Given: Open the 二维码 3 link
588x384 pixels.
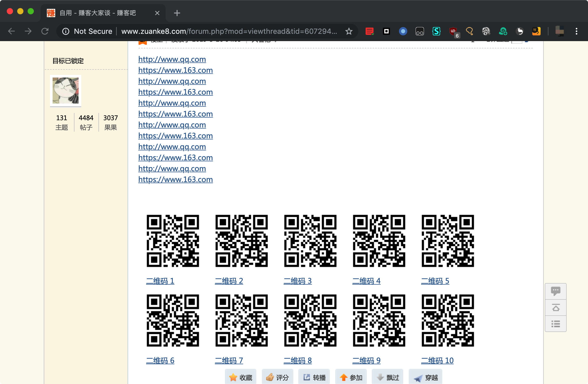Looking at the screenshot, I should [x=298, y=281].
